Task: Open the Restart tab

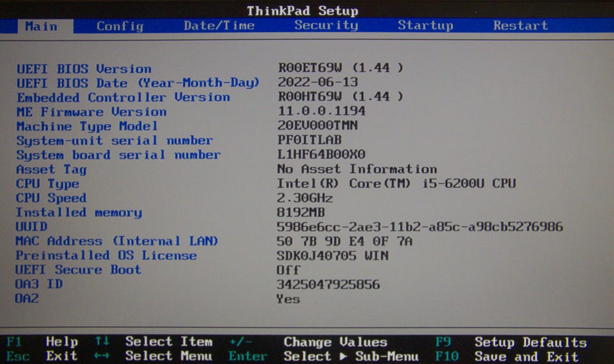Action: tap(521, 26)
